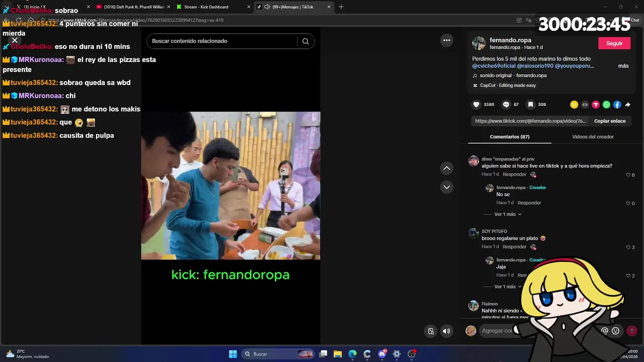Like the comment asking about TikTok live
Image resolution: width=644 pixels, height=362 pixels.
[x=628, y=175]
